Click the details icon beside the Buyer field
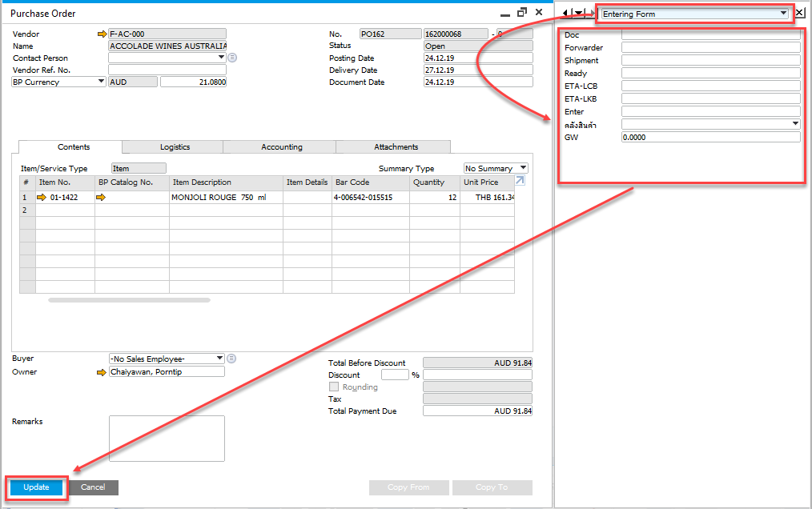Viewport: 812px width, 509px height. pyautogui.click(x=231, y=359)
